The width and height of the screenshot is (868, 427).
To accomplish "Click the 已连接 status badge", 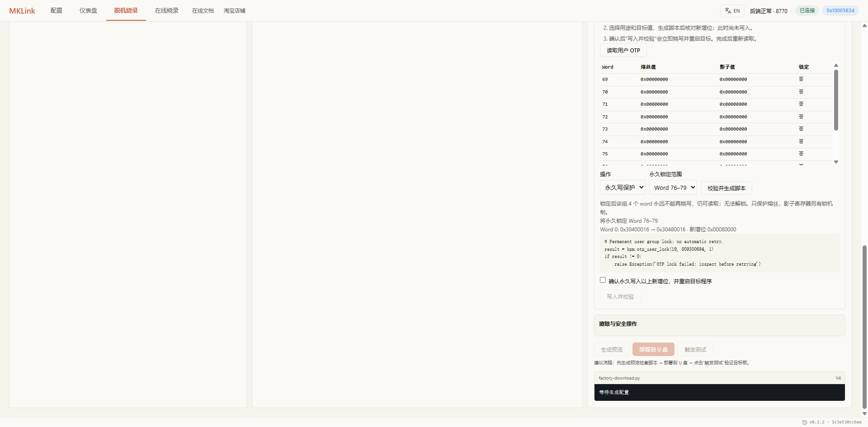I will point(807,10).
